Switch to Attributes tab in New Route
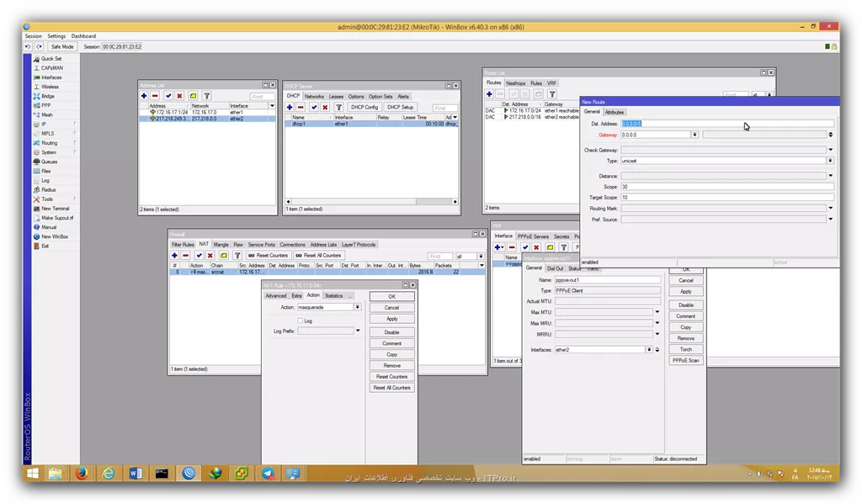Image resolution: width=862 pixels, height=504 pixels. click(x=614, y=112)
